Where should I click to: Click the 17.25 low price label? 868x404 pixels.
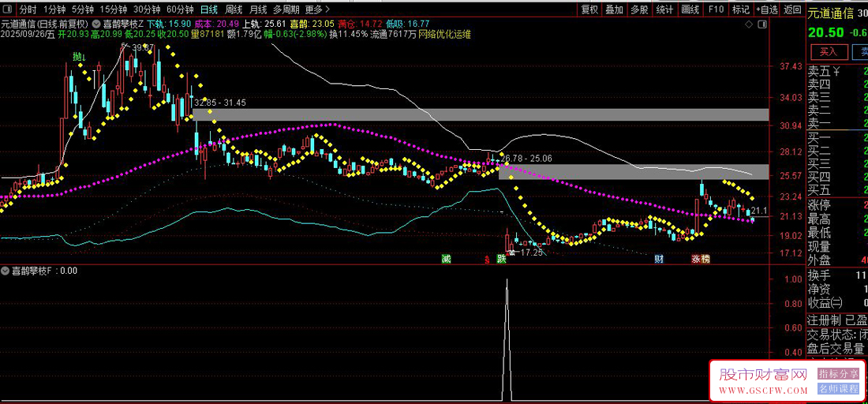[x=531, y=252]
